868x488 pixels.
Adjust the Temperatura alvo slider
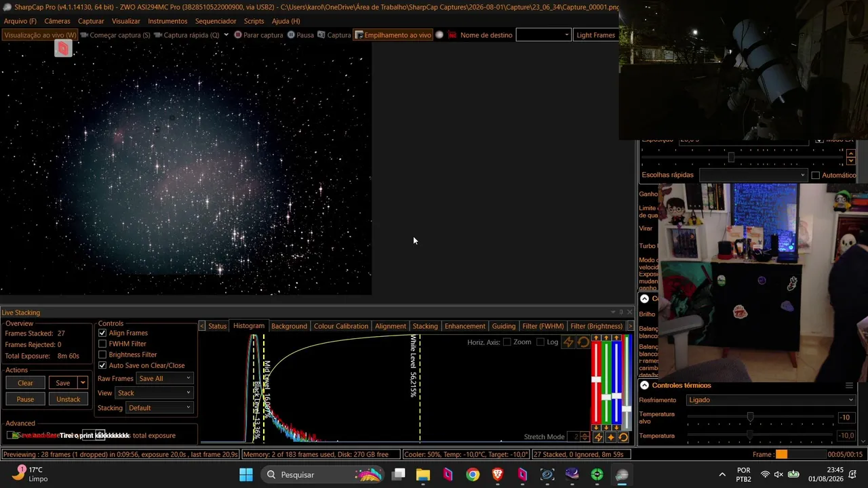tap(750, 417)
